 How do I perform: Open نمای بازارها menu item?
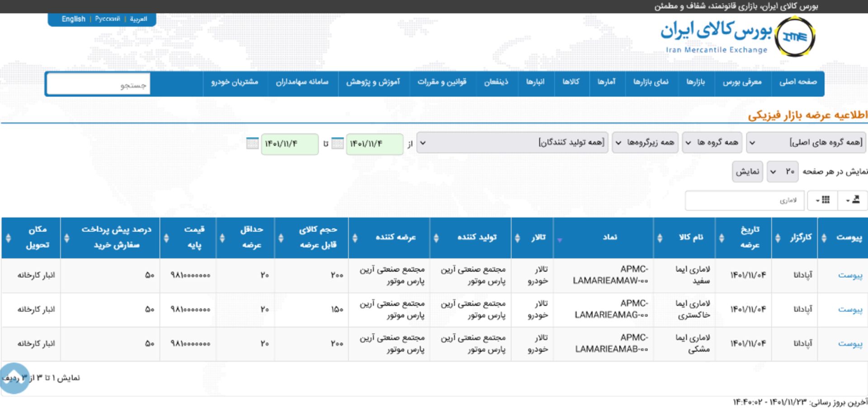[x=651, y=82]
